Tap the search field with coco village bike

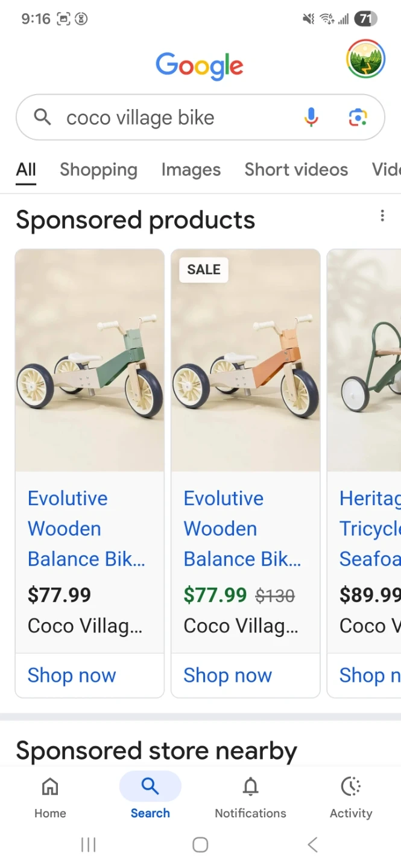tap(175, 118)
